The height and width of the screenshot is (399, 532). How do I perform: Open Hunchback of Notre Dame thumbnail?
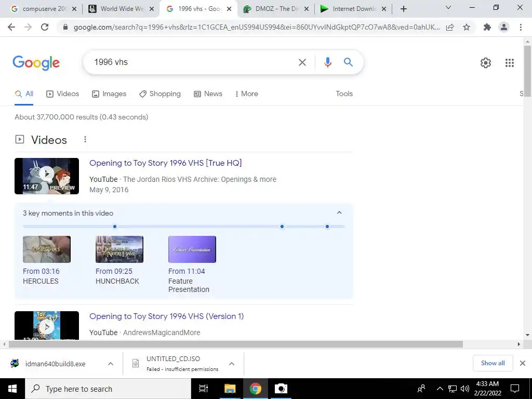click(x=119, y=249)
